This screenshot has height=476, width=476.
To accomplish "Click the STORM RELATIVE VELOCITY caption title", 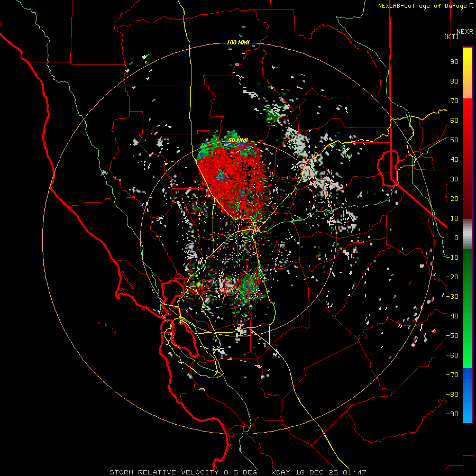I will (164, 472).
